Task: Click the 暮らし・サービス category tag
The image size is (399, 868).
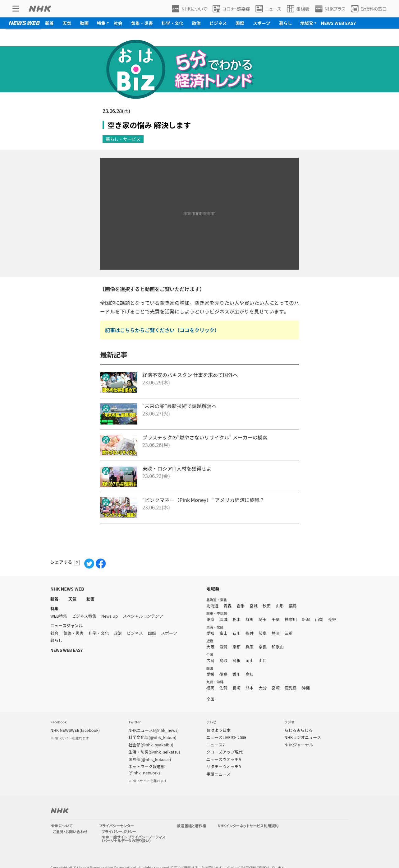Action: pos(123,139)
